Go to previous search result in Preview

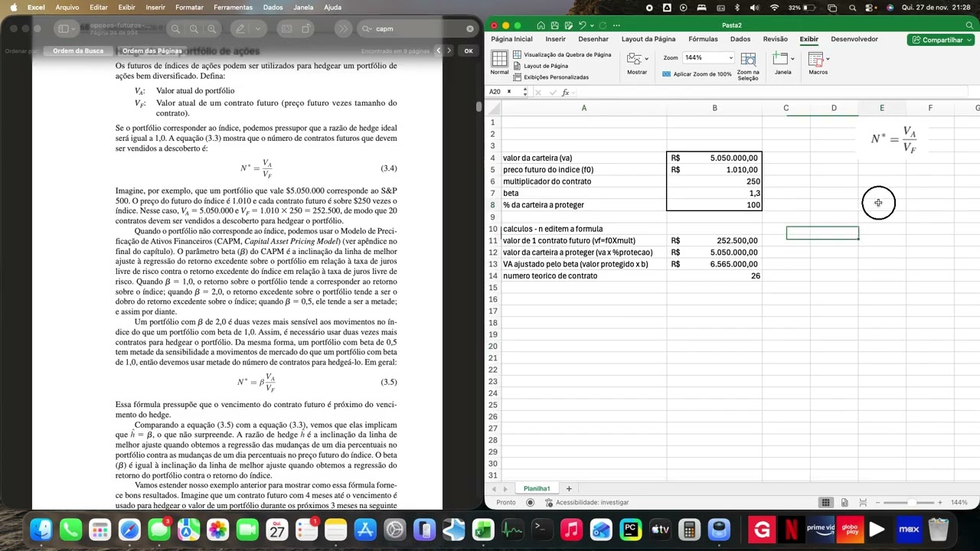(x=439, y=51)
